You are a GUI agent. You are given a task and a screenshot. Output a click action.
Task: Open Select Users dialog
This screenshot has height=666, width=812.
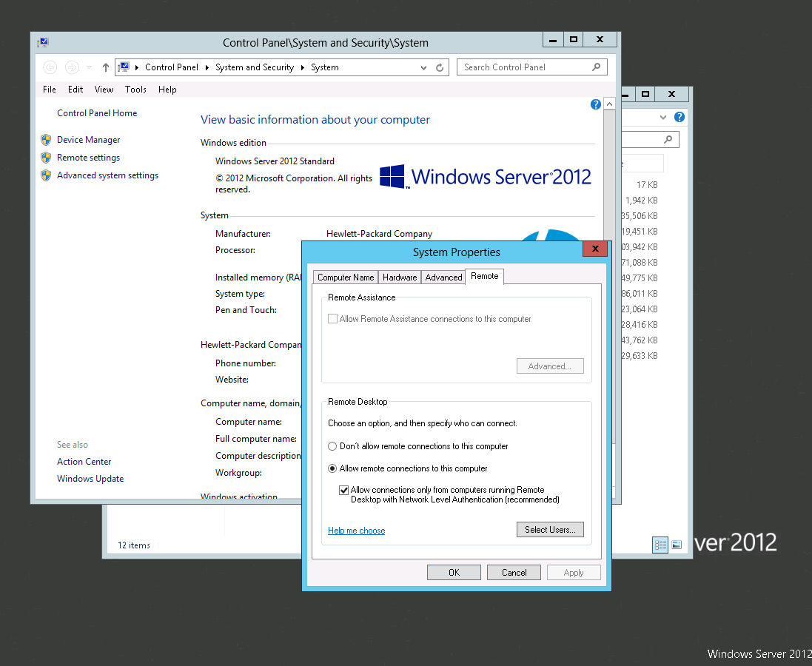[x=550, y=529]
